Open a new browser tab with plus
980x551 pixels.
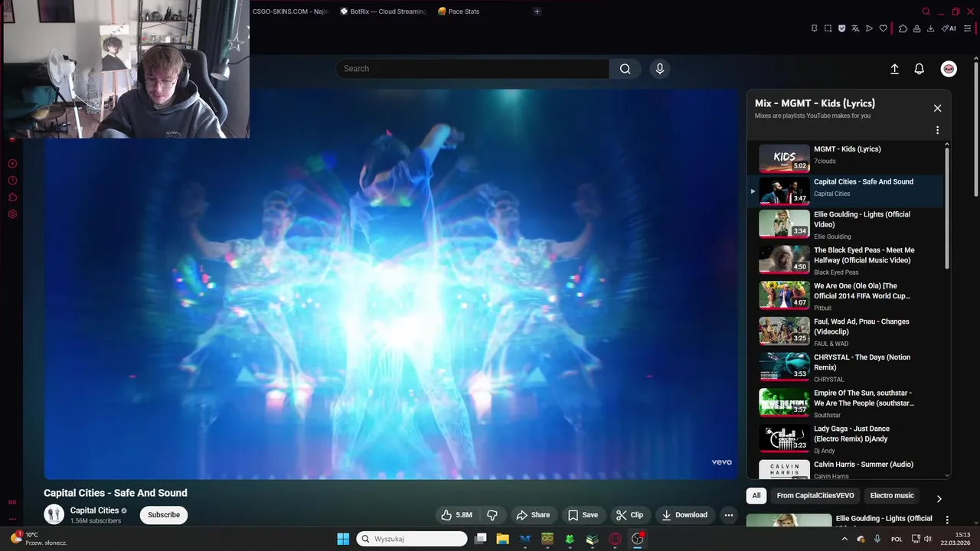pos(537,11)
